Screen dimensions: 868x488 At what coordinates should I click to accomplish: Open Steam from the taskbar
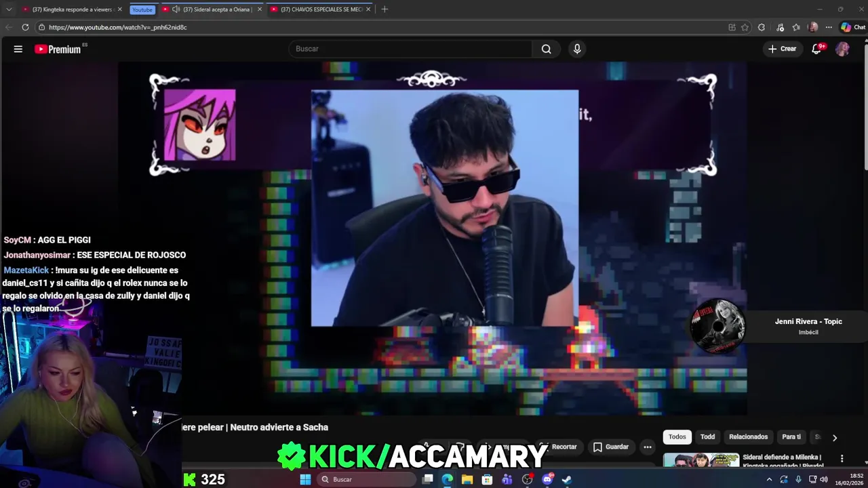[567, 479]
